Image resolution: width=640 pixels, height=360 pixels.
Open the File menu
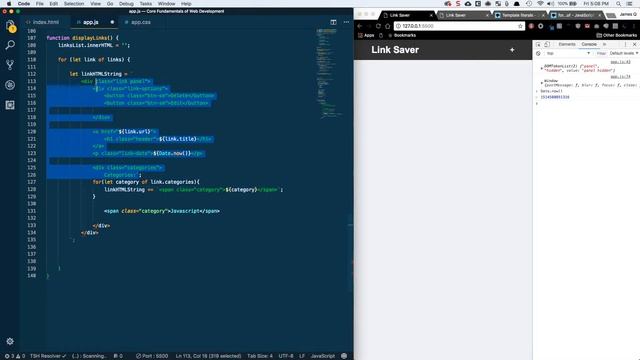[x=40, y=4]
